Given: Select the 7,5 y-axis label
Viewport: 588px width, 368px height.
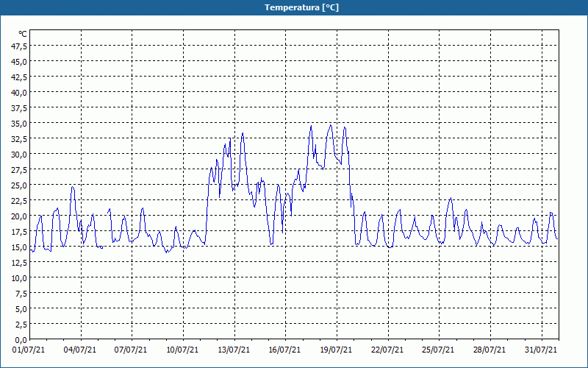Looking at the screenshot, I should 21,294.
